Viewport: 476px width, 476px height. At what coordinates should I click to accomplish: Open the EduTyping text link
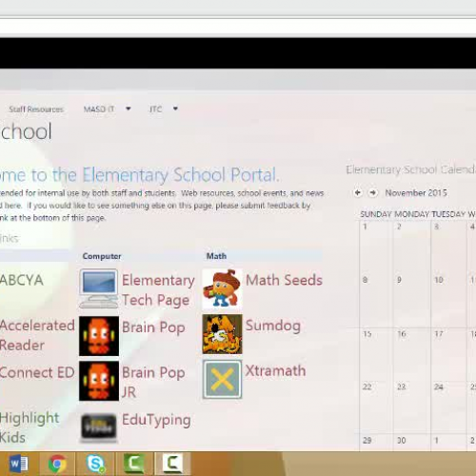pos(156,420)
